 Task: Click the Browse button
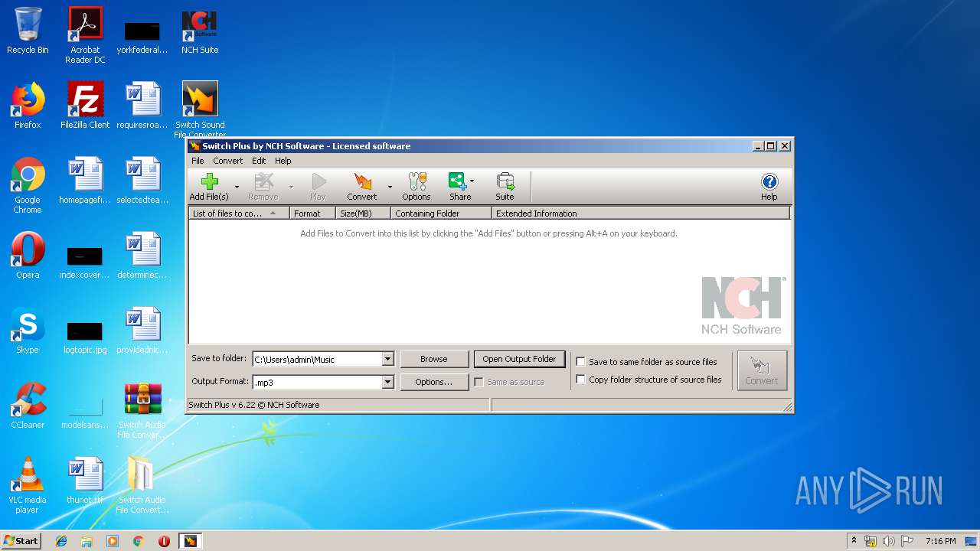tap(433, 359)
